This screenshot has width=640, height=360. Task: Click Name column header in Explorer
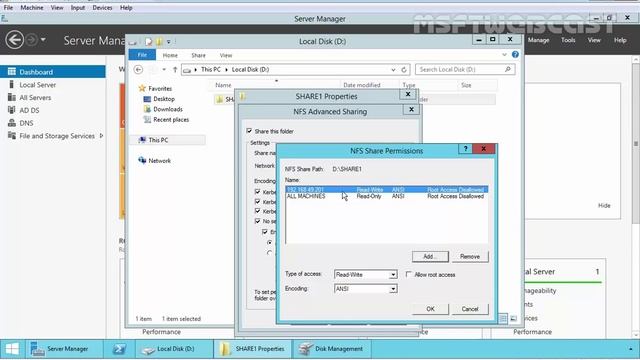[x=223, y=85]
